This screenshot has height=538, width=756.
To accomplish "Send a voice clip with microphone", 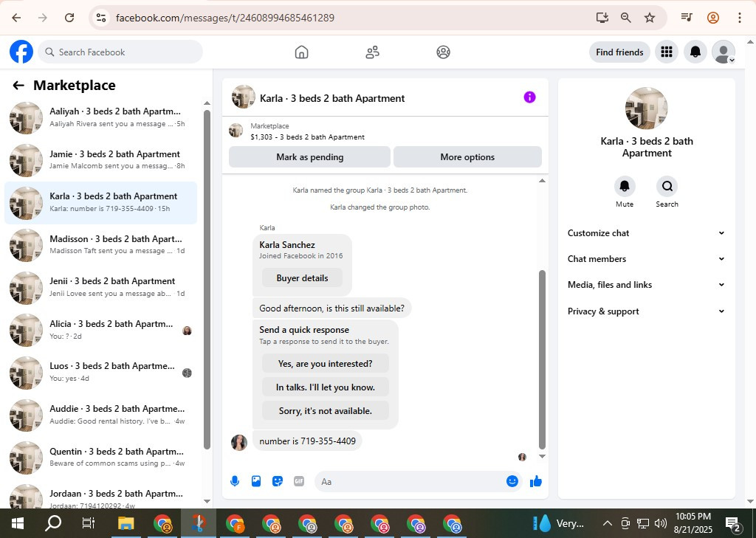I will (235, 481).
